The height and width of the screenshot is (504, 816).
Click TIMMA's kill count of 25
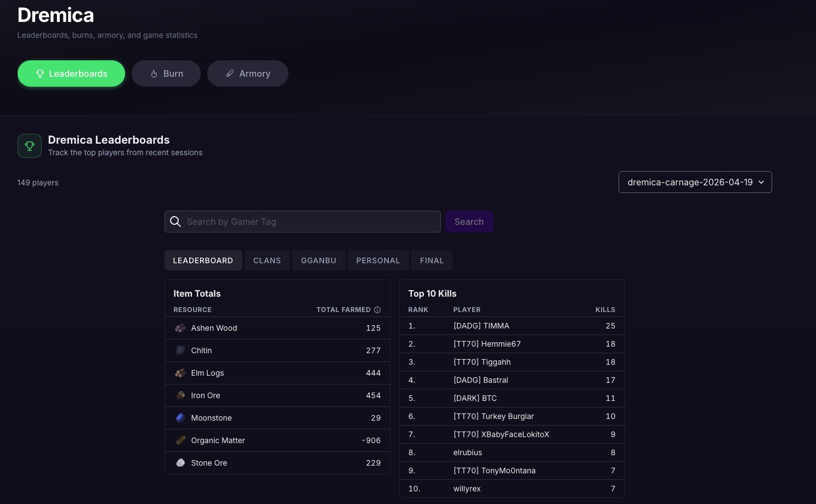tap(610, 326)
